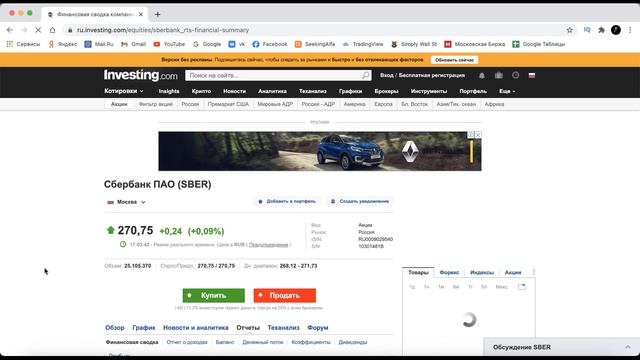This screenshot has height=360, width=640.
Task: Select the Индексы tab in sidebar widget
Action: (482, 272)
